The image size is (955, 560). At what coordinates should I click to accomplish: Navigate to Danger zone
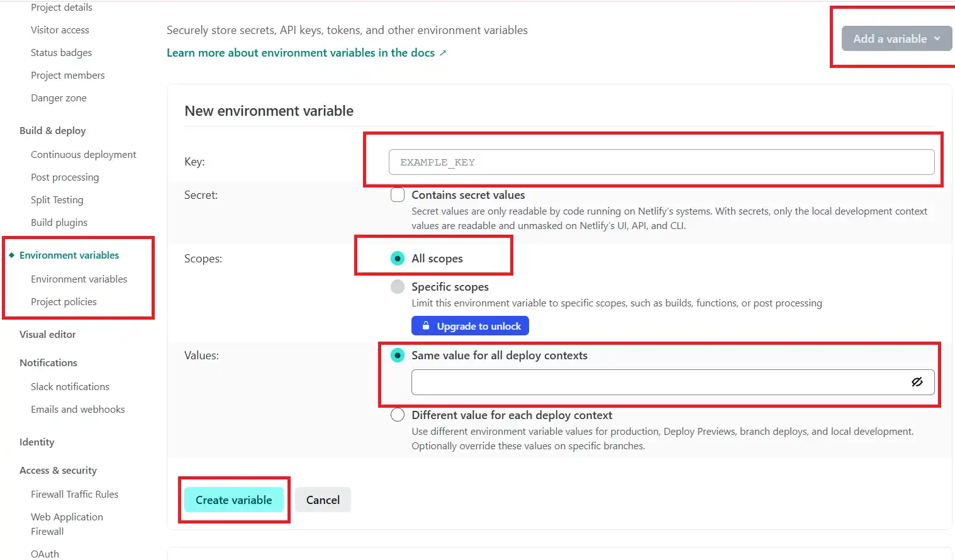[59, 98]
